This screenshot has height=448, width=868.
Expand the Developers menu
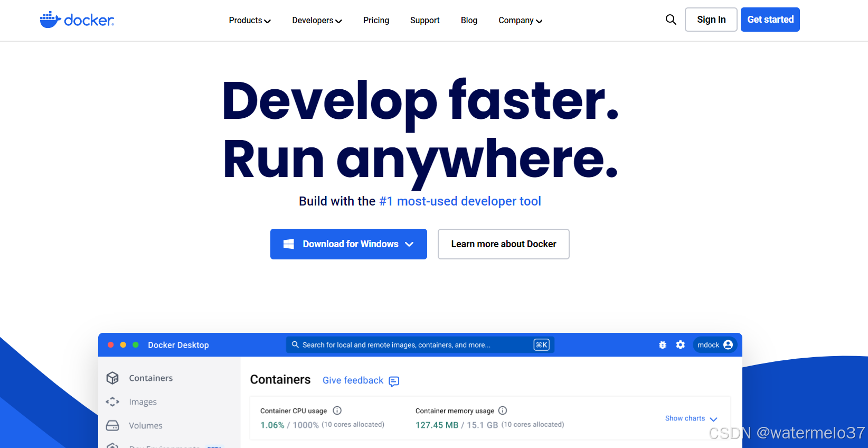click(x=317, y=20)
